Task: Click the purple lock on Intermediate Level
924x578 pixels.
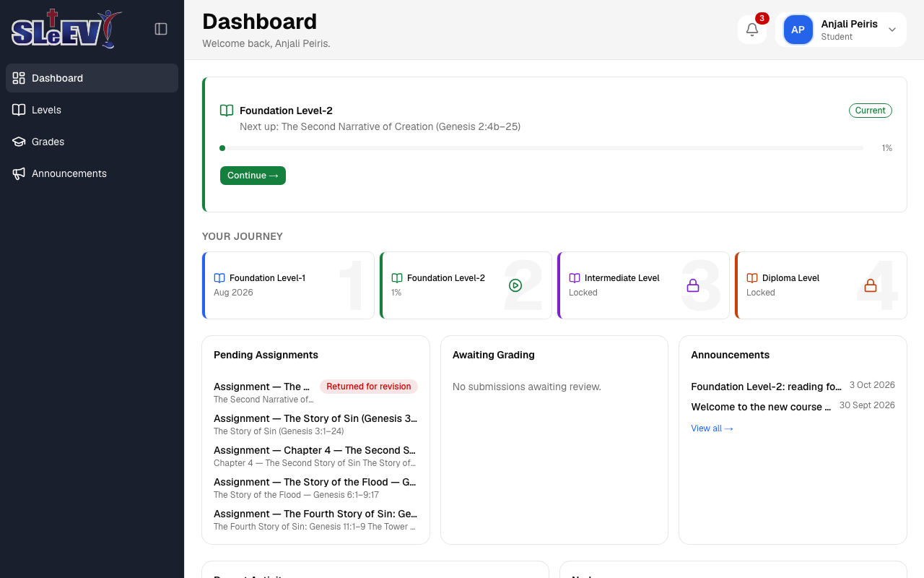Action: point(693,285)
